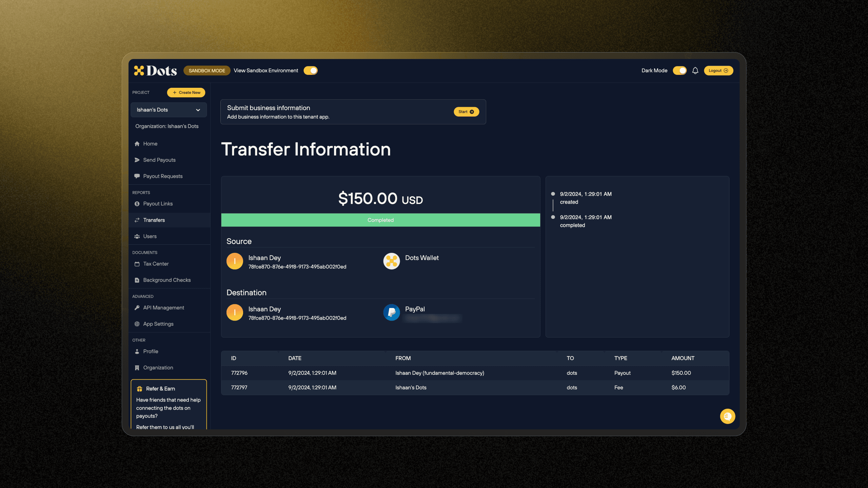Expand Background Checks section

tap(166, 280)
